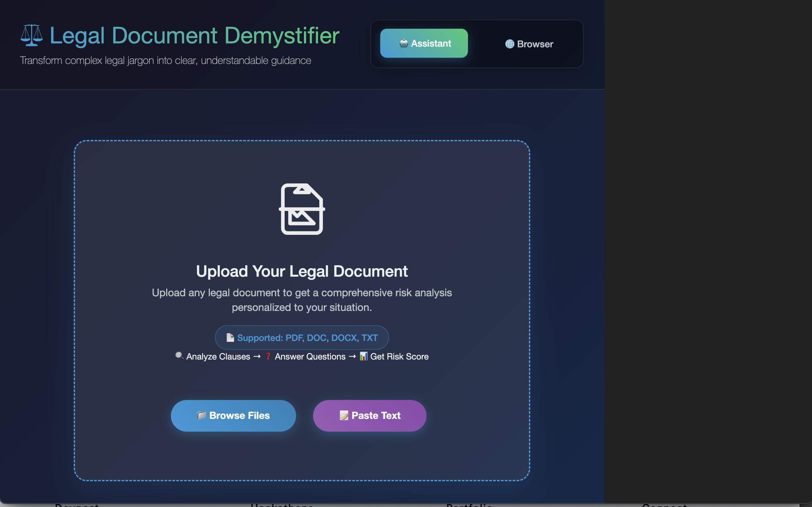Click the folder icon on Browse Files
This screenshot has height=507, width=812.
(x=202, y=415)
